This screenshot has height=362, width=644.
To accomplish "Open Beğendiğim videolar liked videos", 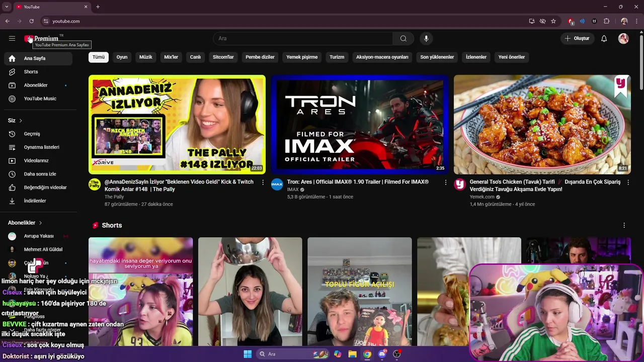I will [x=38, y=188].
